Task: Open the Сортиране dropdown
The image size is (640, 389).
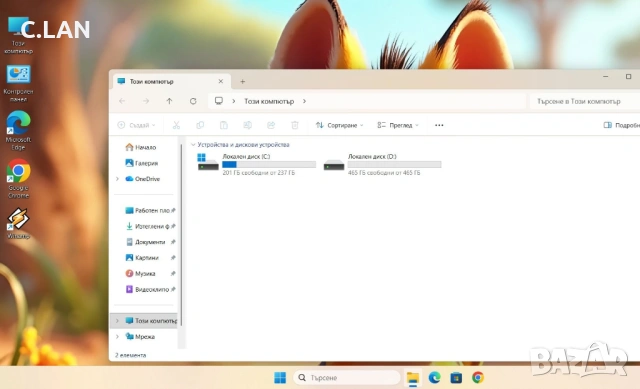Action: tap(339, 125)
